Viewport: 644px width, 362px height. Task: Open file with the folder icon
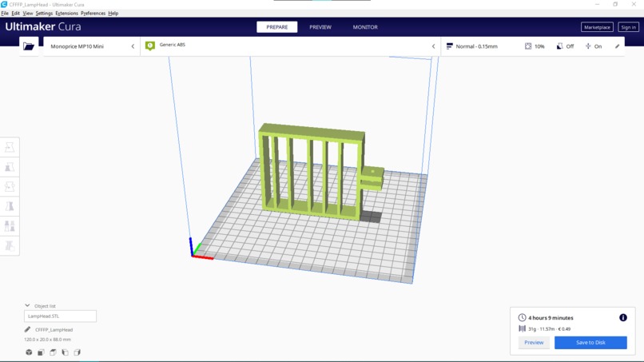29,46
